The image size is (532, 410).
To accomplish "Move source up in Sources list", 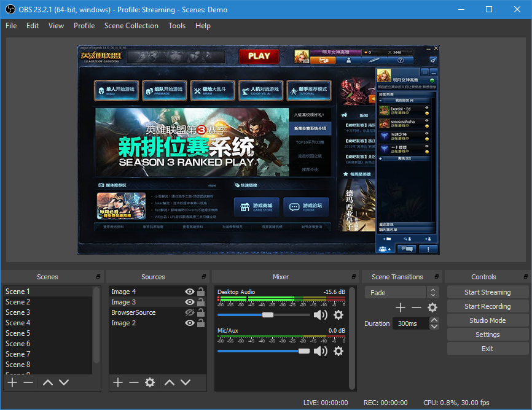I will (170, 382).
